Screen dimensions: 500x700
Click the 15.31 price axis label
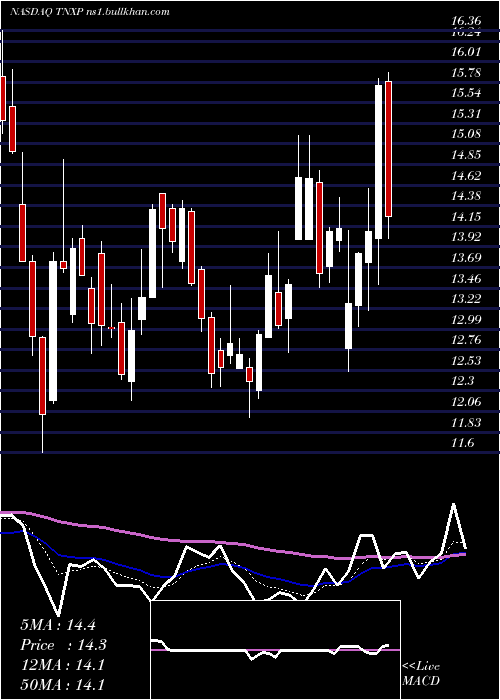click(x=466, y=113)
